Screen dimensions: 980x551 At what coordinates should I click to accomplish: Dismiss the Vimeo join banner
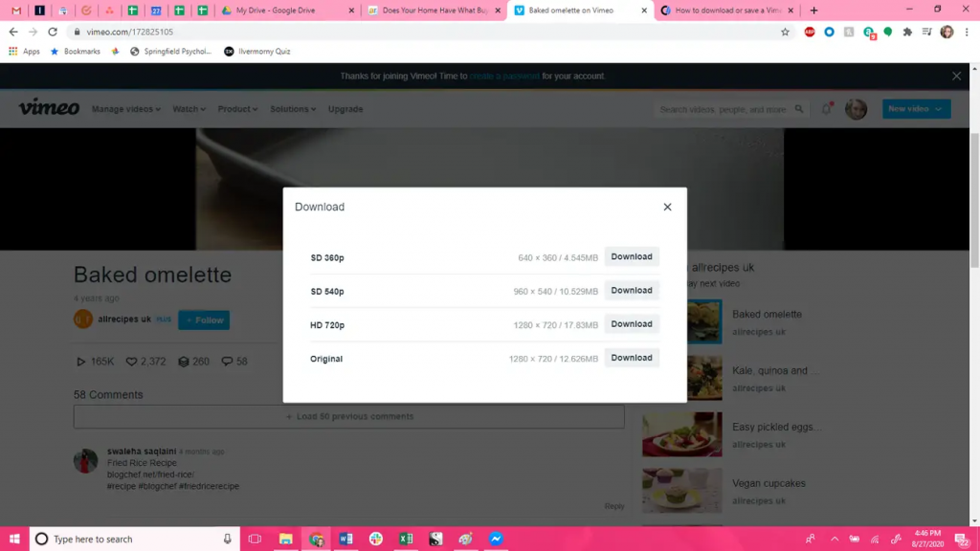click(956, 77)
